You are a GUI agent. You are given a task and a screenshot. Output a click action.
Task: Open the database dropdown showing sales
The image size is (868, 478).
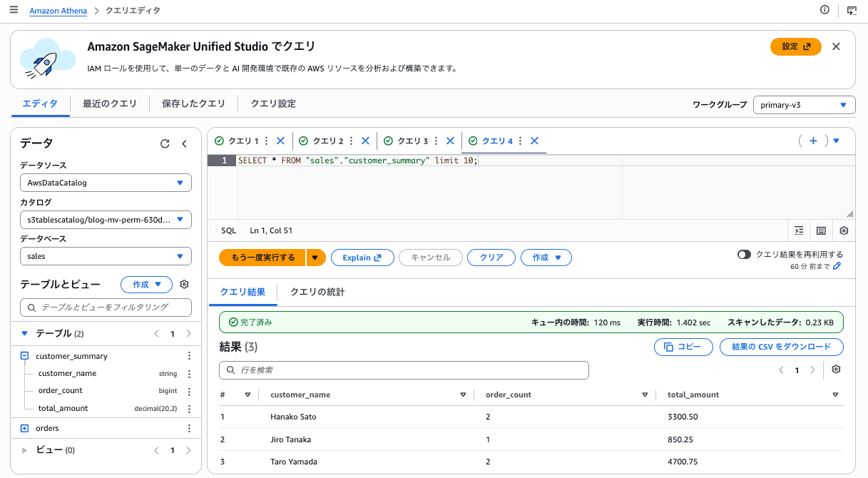pyautogui.click(x=106, y=256)
